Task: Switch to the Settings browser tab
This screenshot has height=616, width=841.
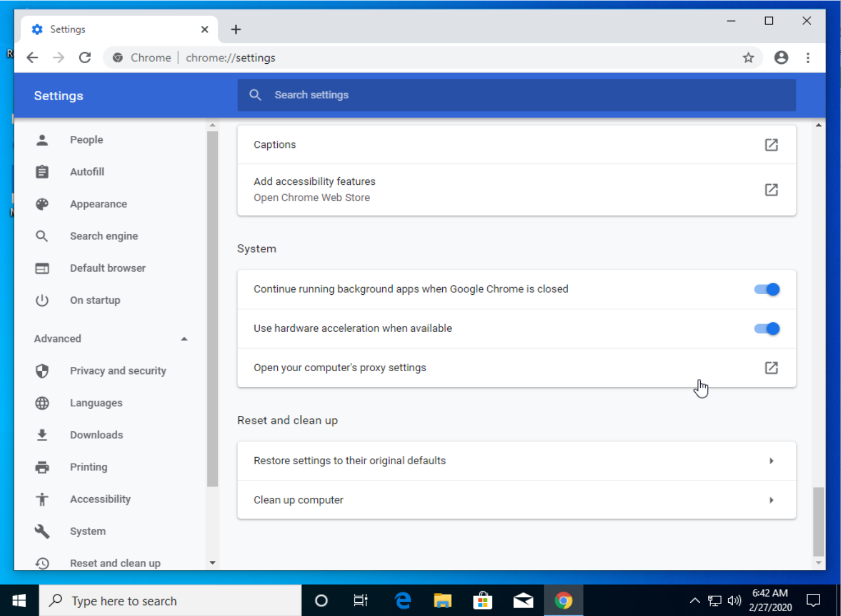Action: pos(119,30)
